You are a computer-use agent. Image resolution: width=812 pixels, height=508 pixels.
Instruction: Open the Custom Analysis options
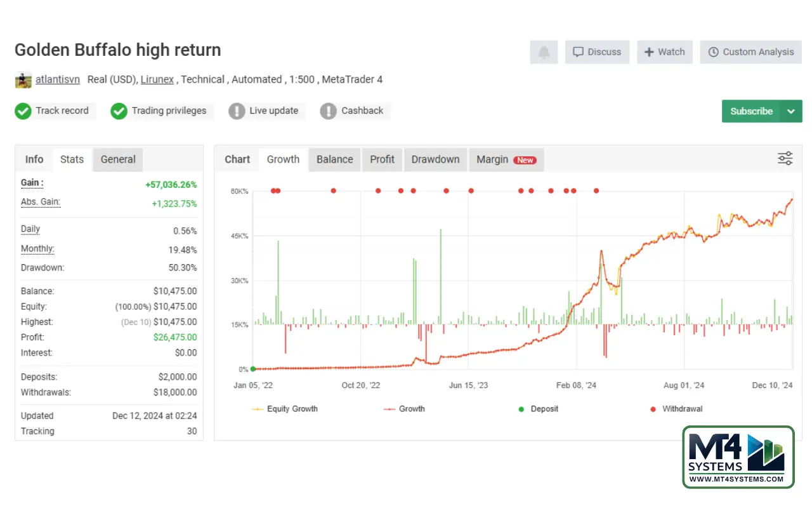751,52
